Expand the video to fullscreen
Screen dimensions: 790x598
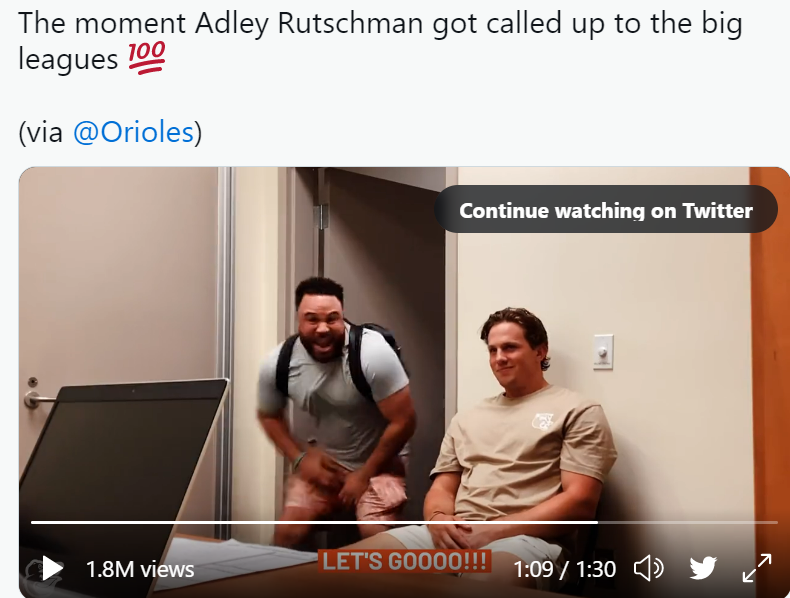point(757,568)
